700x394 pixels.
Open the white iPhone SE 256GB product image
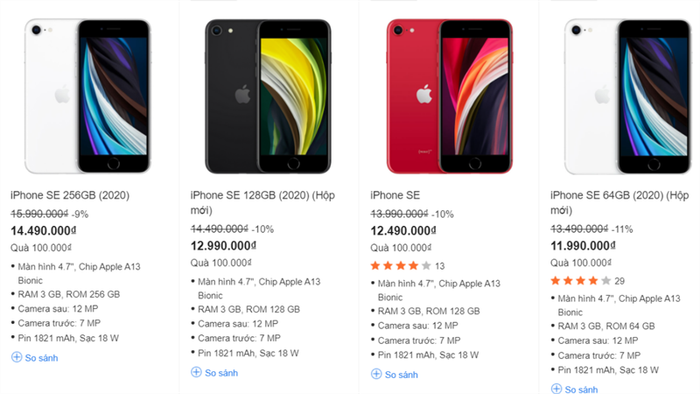88,96
